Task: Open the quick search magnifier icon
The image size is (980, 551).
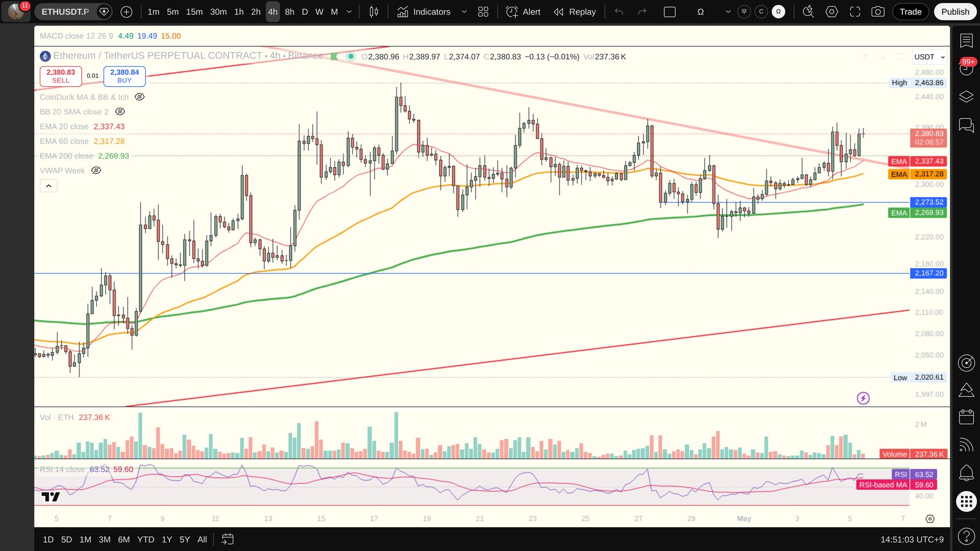Action: [x=809, y=12]
